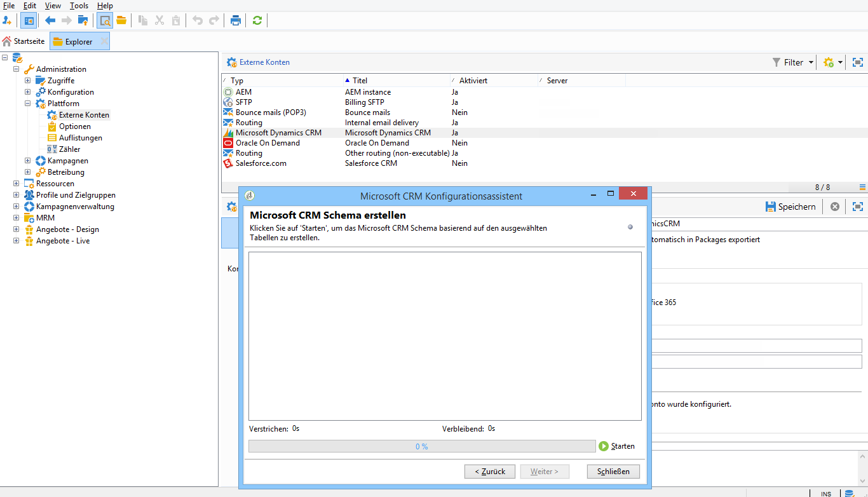
Task: Expand the Profile und Zielgruppen node
Action: (17, 195)
